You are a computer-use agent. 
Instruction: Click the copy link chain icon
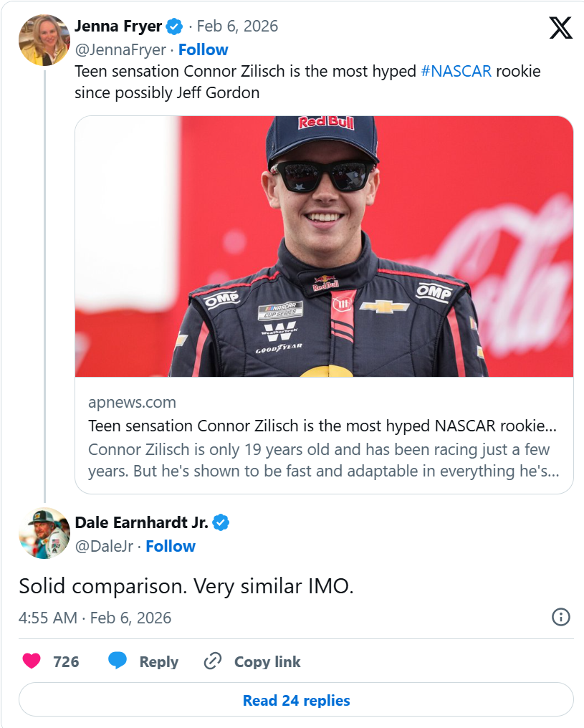pos(212,661)
